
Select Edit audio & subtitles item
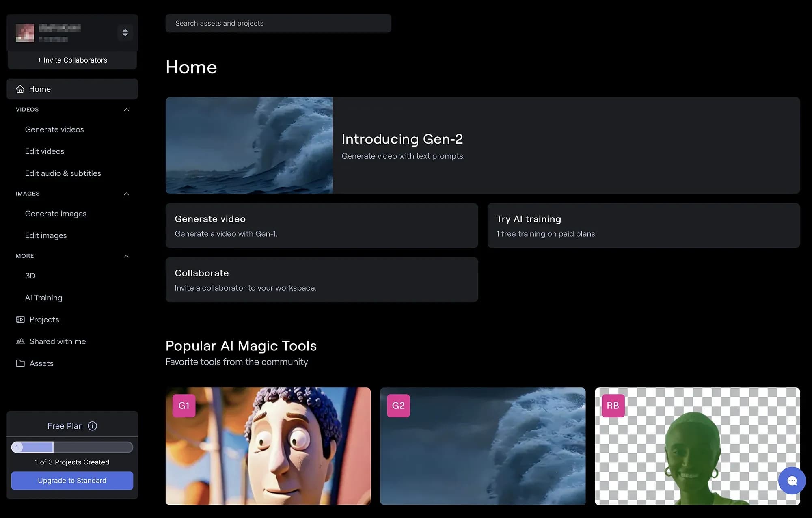tap(63, 173)
